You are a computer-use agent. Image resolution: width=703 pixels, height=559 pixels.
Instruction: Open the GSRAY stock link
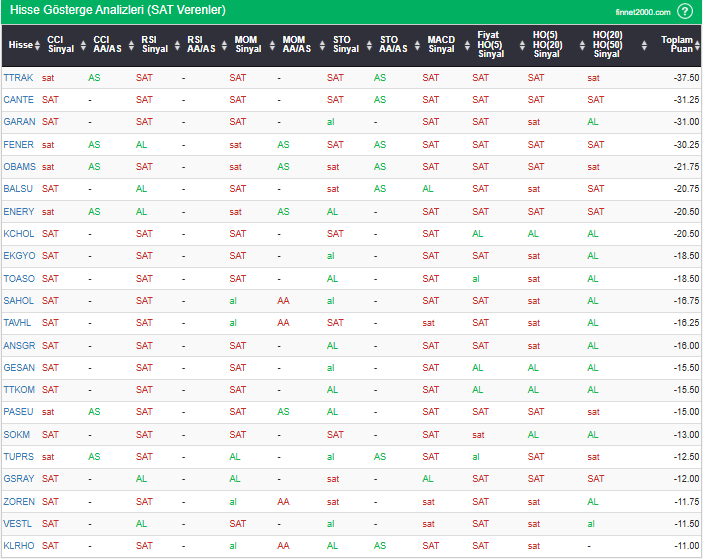click(x=18, y=479)
